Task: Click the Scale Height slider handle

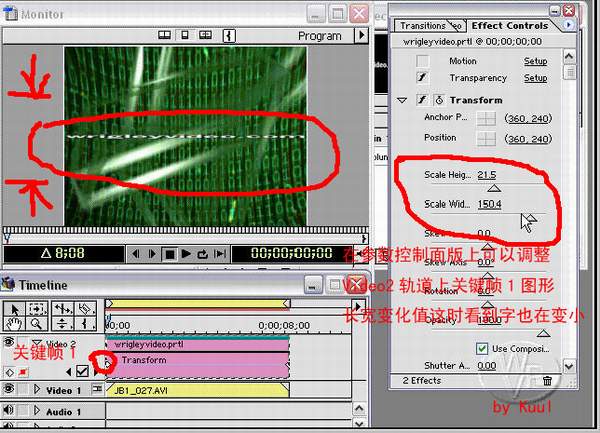Action: (x=489, y=187)
